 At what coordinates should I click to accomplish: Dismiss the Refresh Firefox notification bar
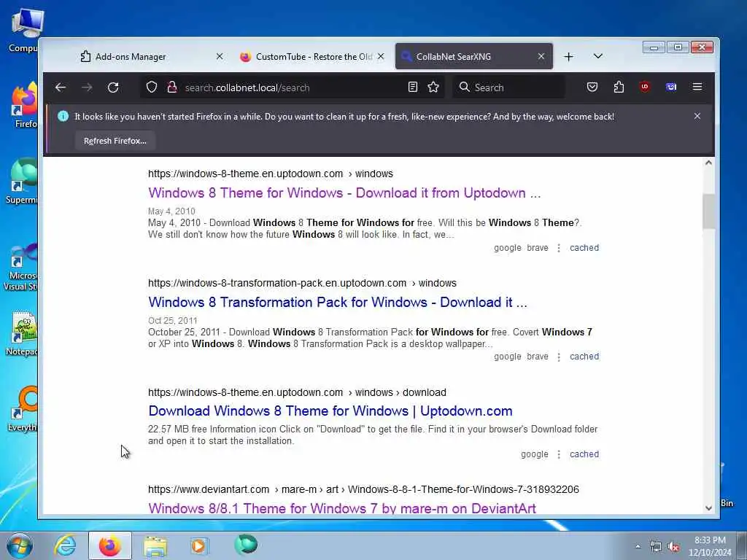697,116
